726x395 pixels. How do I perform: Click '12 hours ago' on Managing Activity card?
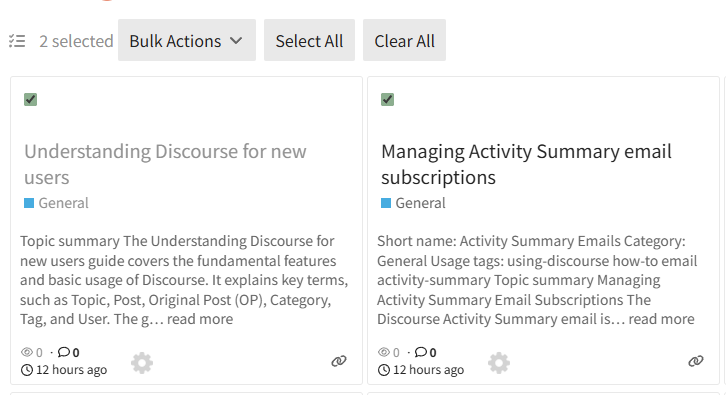coord(429,370)
